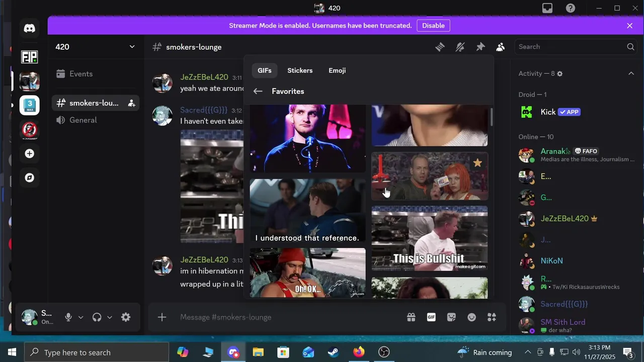Open the Help question mark icon
Screen dimensions: 644x362
click(x=570, y=8)
